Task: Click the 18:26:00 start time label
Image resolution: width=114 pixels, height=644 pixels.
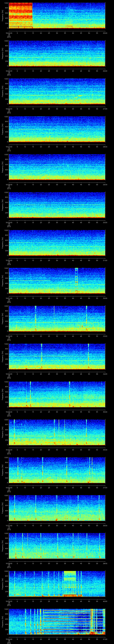Action: [x=9, y=109]
